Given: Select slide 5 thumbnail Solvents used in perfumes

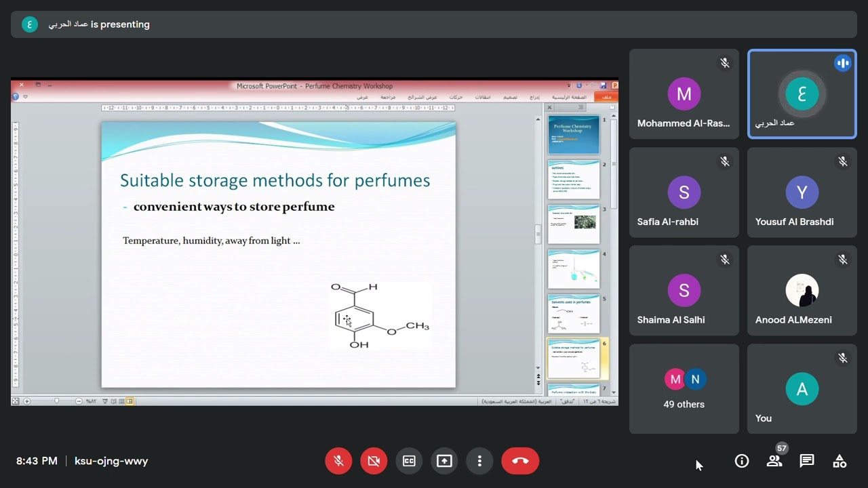Looking at the screenshot, I should point(574,314).
